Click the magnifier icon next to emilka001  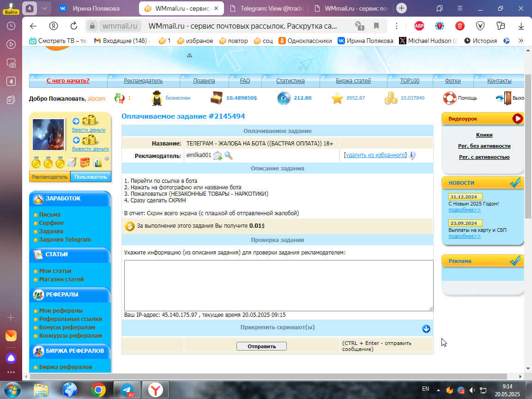coord(228,155)
